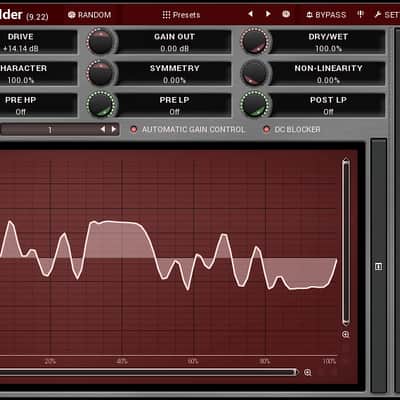Screen dimensions: 400x400
Task: Click the GAIN OUT knob
Action: point(101,41)
